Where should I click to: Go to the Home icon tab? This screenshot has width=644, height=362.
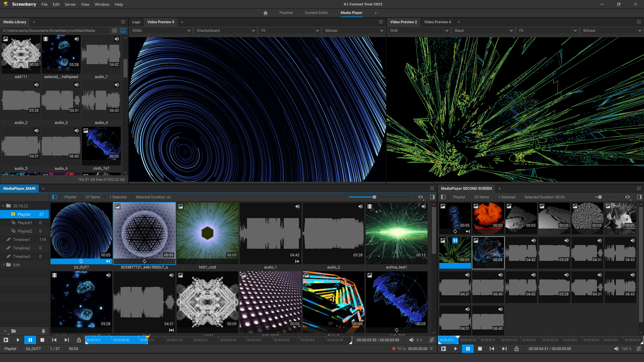point(265,13)
